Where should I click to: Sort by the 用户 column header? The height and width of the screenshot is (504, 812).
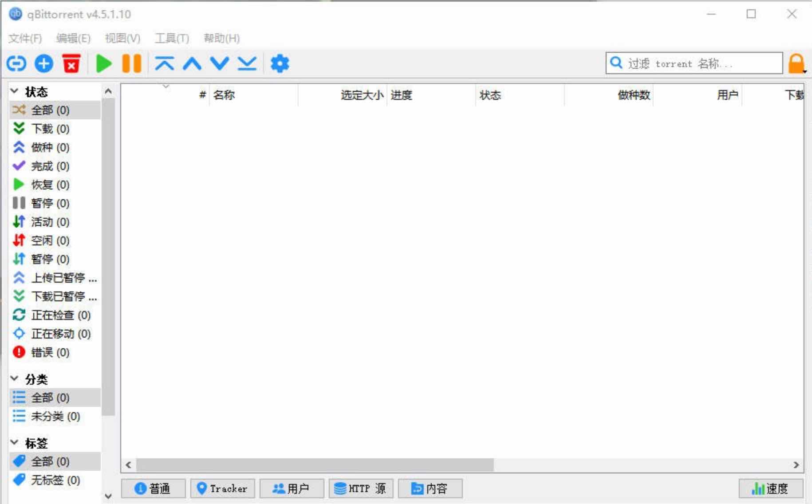tap(697, 95)
